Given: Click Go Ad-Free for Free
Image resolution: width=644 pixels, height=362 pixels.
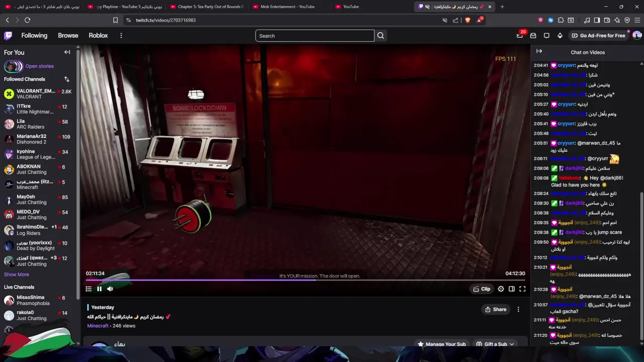Looking at the screenshot, I should (x=599, y=36).
